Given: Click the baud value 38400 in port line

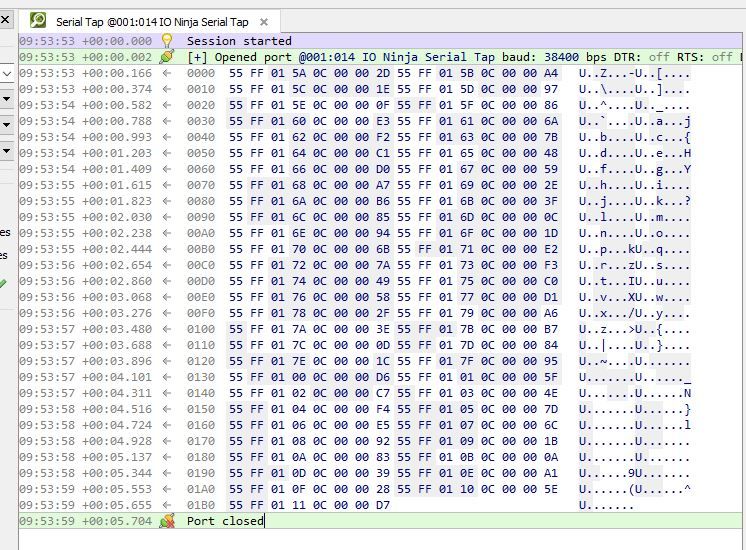Looking at the screenshot, I should click(561, 57).
